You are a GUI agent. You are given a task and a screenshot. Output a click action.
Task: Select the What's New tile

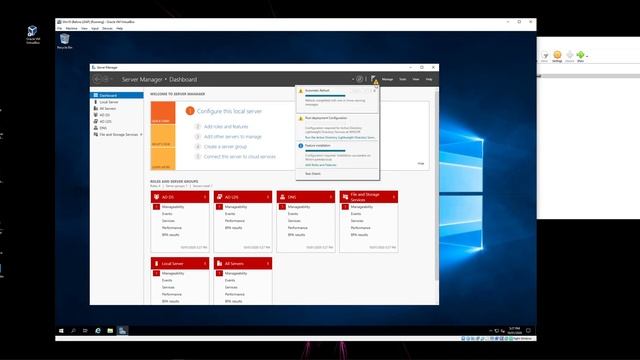click(x=163, y=136)
